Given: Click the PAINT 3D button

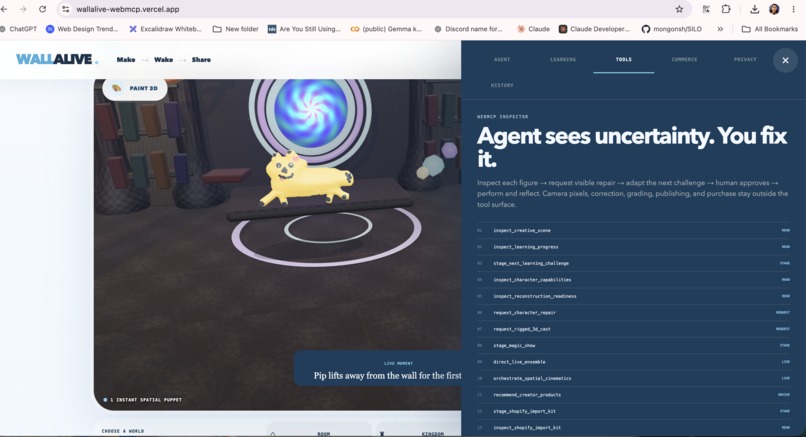Looking at the screenshot, I should pos(135,88).
